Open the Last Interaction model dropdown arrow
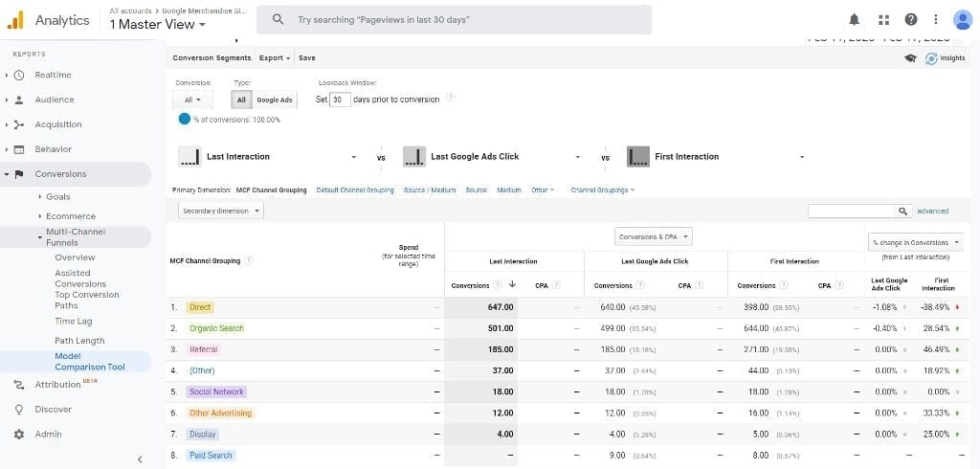Viewport: 980px width, 469px height. [354, 157]
